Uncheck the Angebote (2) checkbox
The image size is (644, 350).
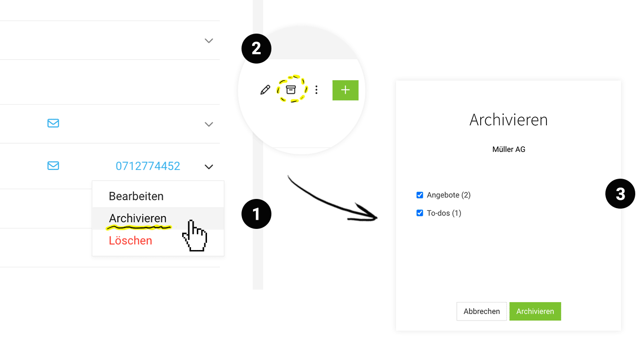tap(420, 195)
